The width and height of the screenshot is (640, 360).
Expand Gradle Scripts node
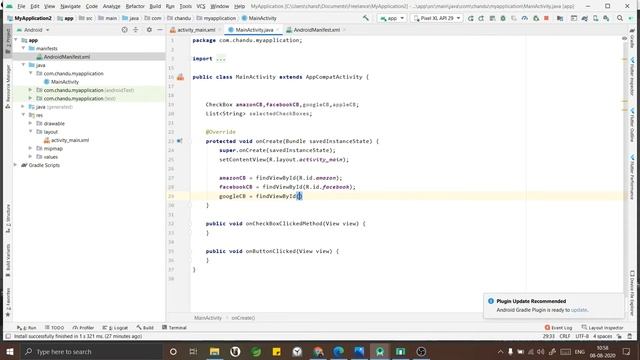pos(16,165)
